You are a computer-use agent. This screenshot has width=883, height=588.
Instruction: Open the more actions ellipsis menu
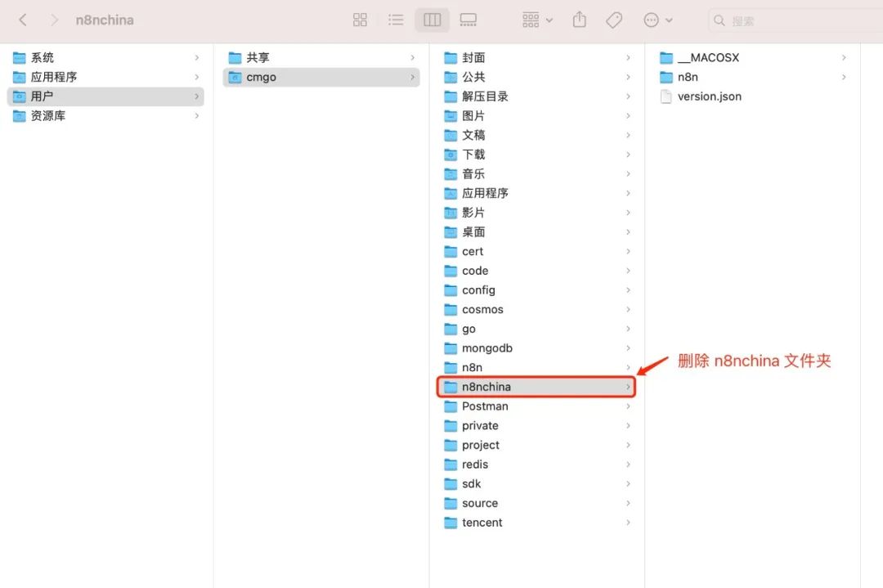coord(657,20)
